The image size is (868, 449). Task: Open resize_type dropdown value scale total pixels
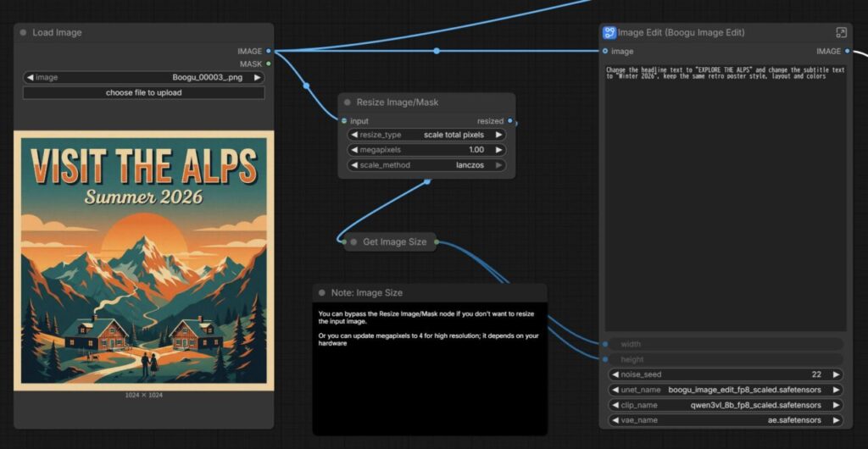click(426, 135)
